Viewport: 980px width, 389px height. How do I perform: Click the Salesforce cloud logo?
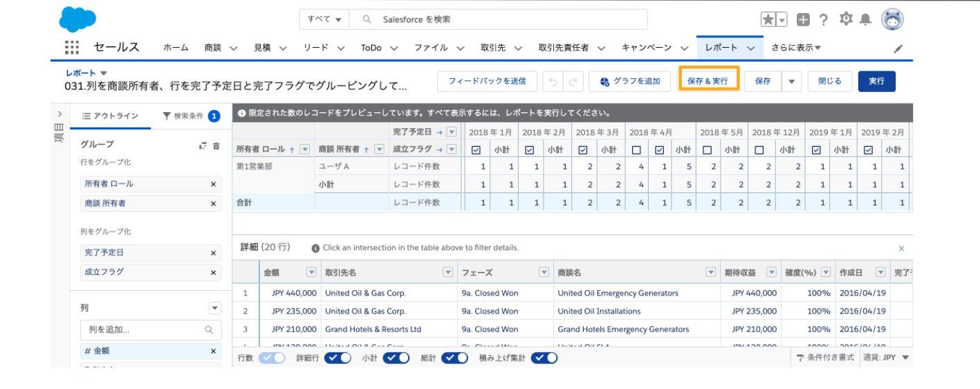click(77, 19)
